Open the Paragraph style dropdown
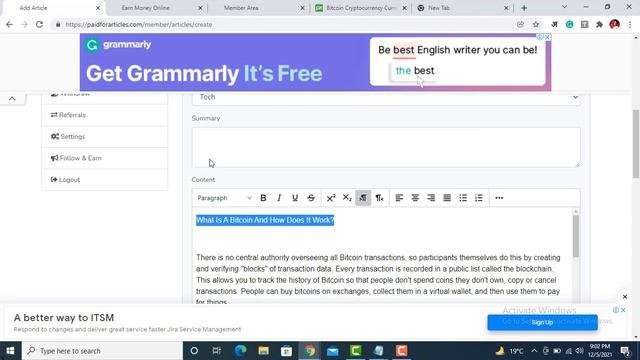 (224, 198)
